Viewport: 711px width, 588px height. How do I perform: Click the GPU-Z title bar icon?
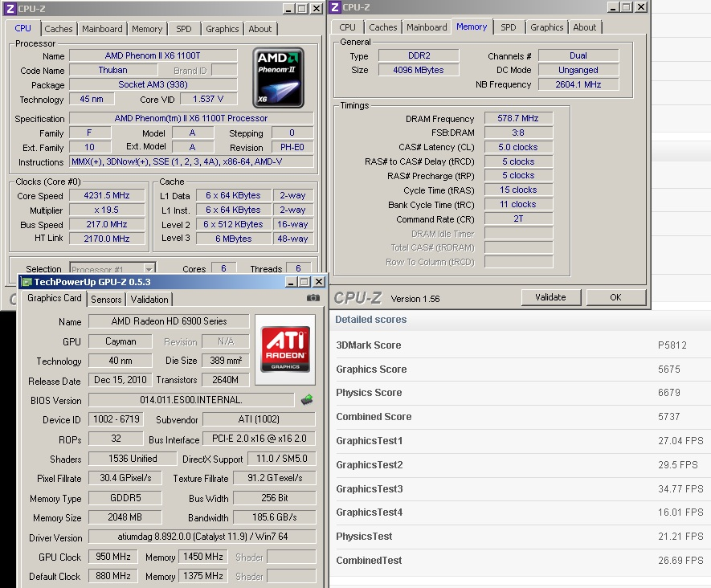tap(27, 282)
